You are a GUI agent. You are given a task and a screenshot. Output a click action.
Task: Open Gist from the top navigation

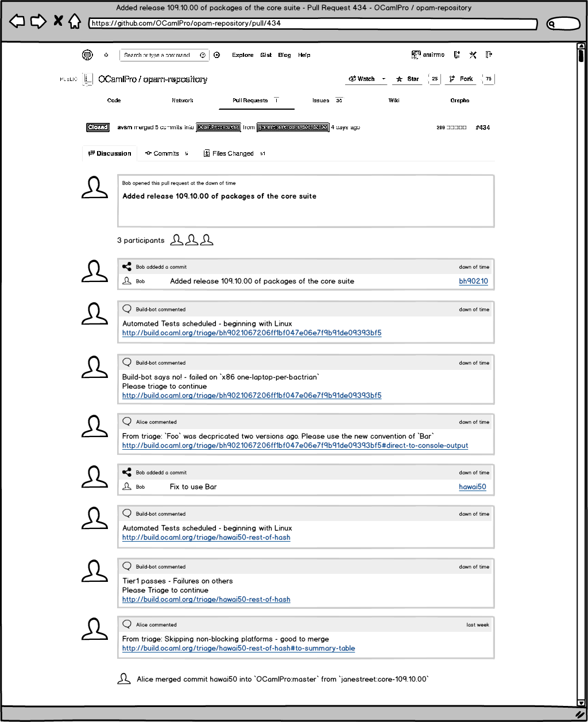pos(266,55)
